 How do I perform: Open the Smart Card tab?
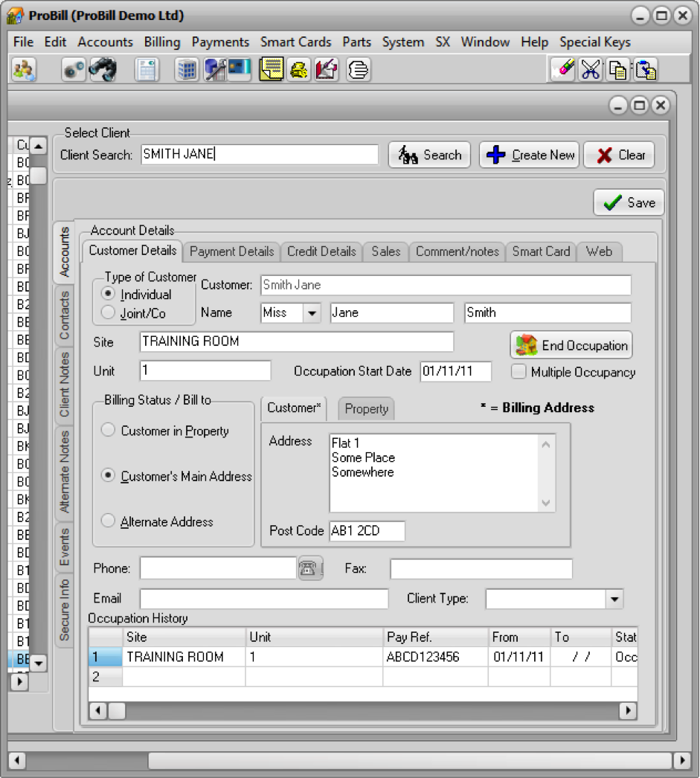tap(541, 251)
